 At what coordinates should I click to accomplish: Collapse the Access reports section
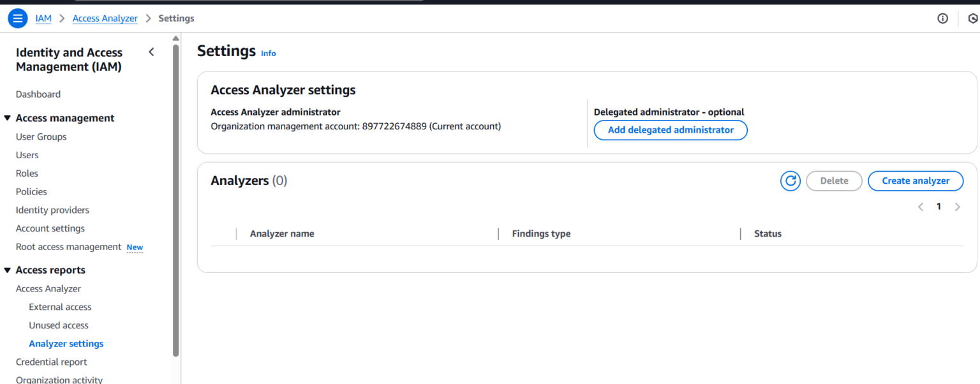coord(8,269)
